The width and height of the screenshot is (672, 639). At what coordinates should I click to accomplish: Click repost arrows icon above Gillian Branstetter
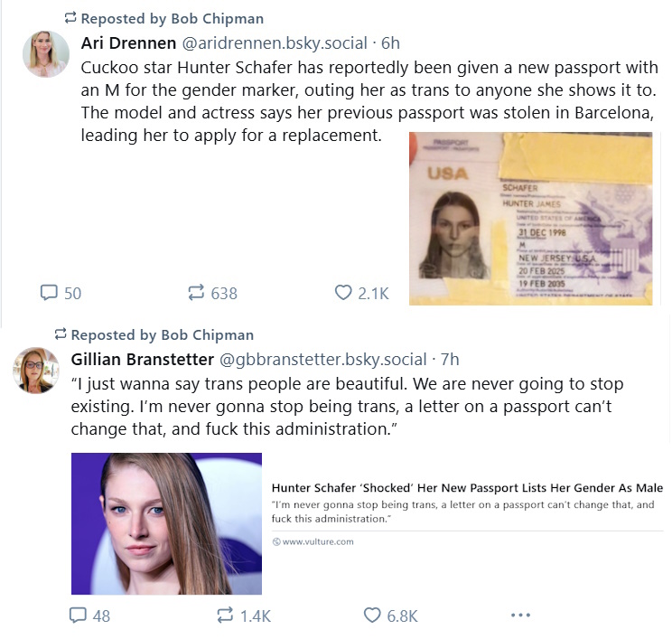pos(61,334)
